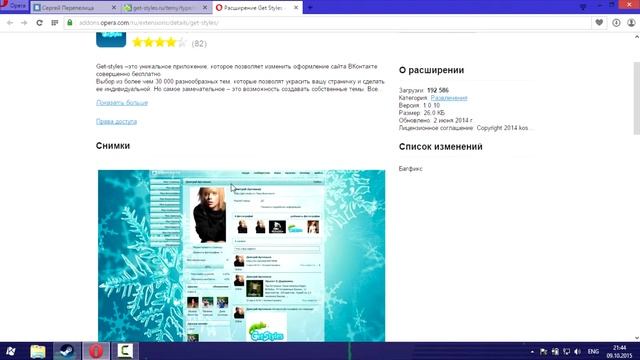
Task: Open the volume speaker icon
Action: tap(578, 351)
